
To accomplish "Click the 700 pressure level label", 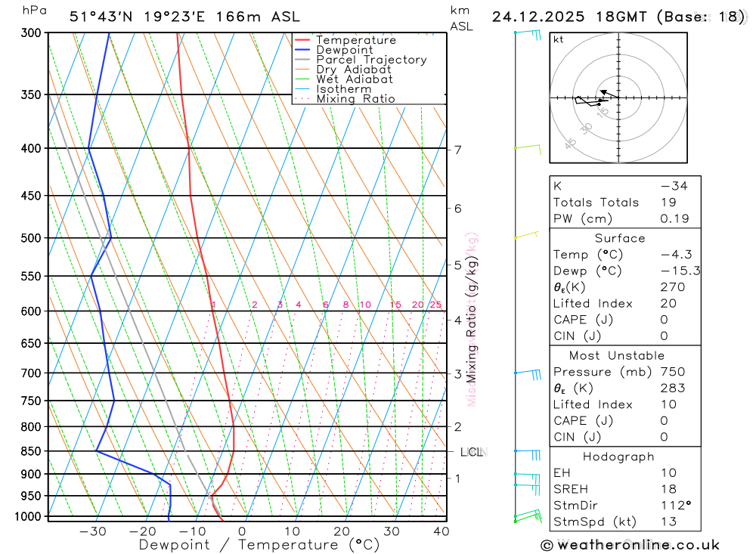I will click(31, 373).
